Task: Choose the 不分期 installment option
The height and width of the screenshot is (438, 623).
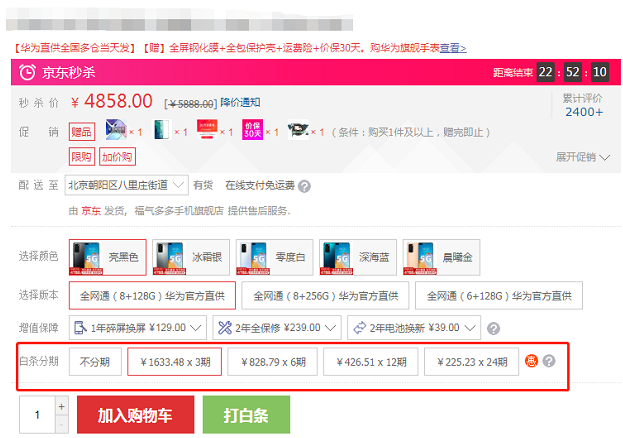Action: (95, 362)
